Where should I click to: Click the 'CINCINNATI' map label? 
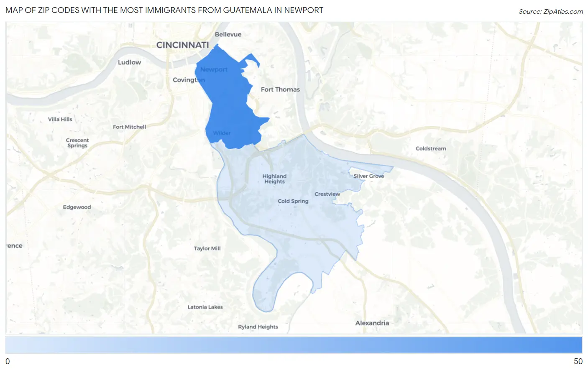(182, 45)
